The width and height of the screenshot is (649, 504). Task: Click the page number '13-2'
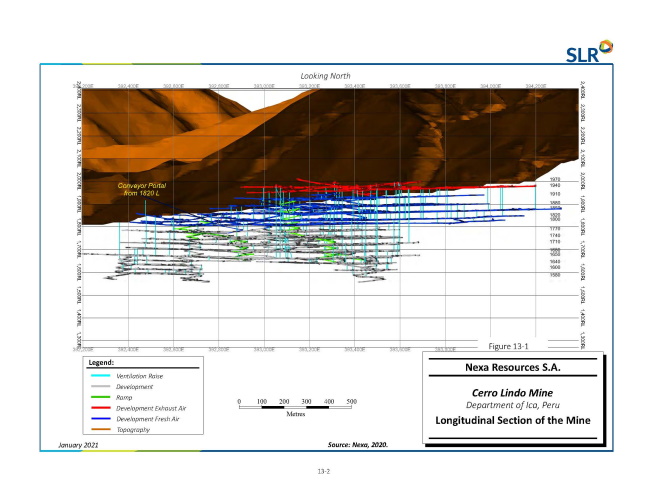[x=324, y=471]
